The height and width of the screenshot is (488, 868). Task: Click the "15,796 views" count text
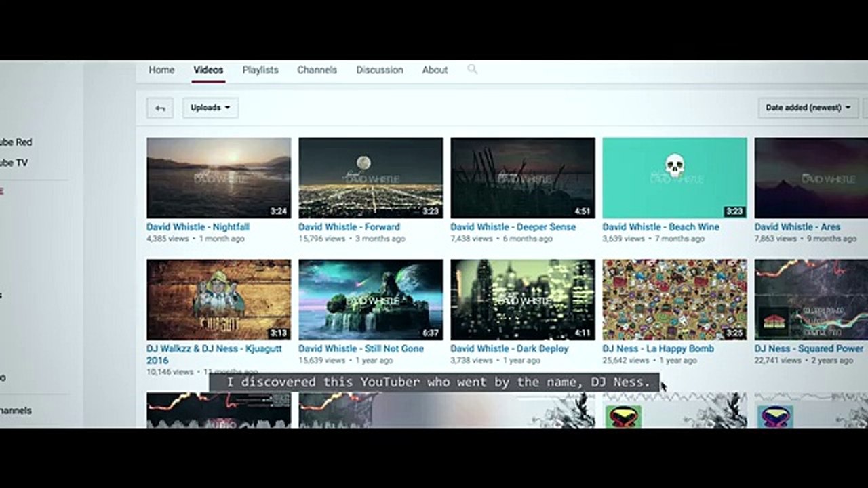[321, 239]
